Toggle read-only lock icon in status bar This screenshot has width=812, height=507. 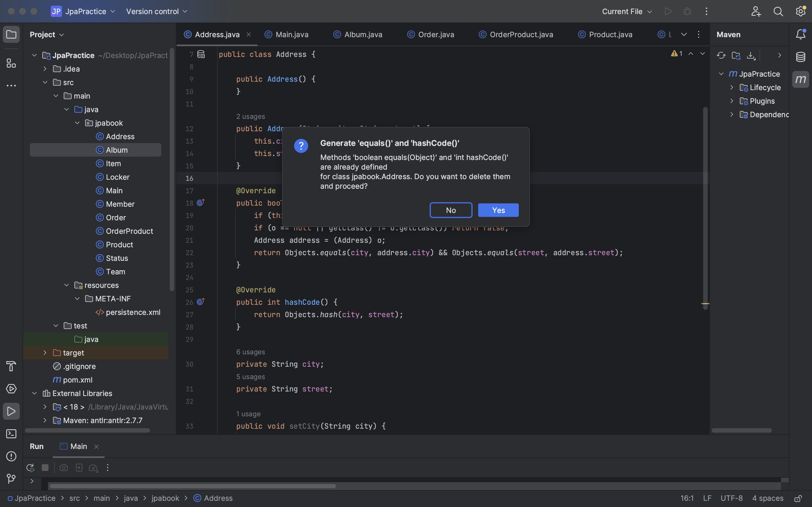click(798, 498)
